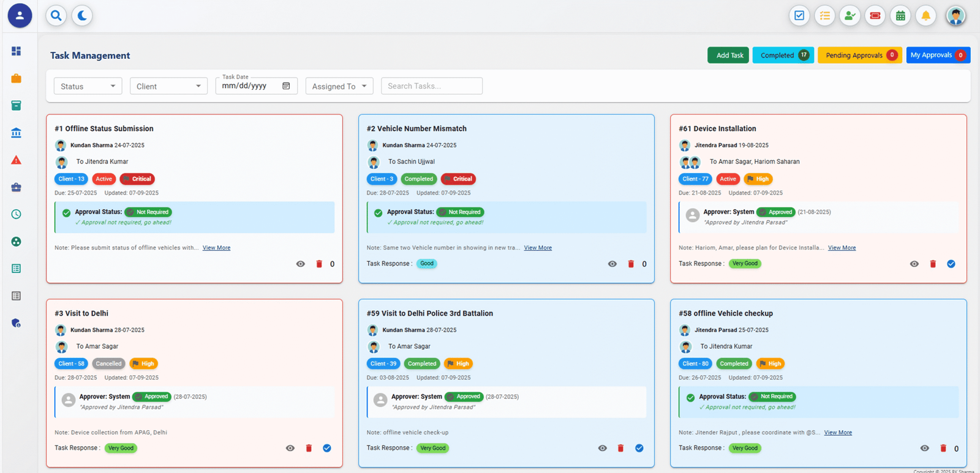The height and width of the screenshot is (473, 980).
Task: View task #61 Device Installation eye icon
Action: (914, 264)
